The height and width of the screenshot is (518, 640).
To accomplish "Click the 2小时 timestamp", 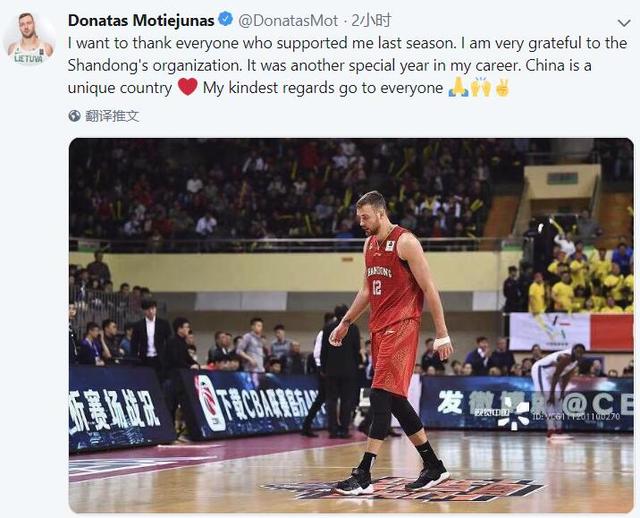I will click(x=371, y=20).
